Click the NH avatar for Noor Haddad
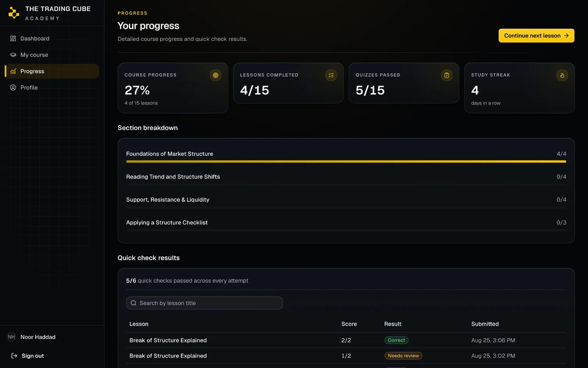588x368 pixels. click(x=12, y=337)
